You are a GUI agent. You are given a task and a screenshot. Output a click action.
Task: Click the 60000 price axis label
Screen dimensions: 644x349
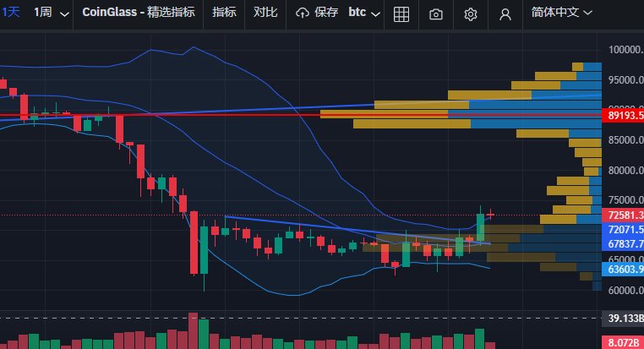tap(626, 291)
